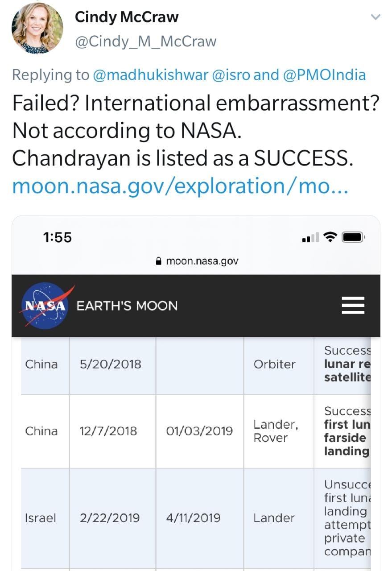Open the @madhukishwar mention link

(x=150, y=74)
